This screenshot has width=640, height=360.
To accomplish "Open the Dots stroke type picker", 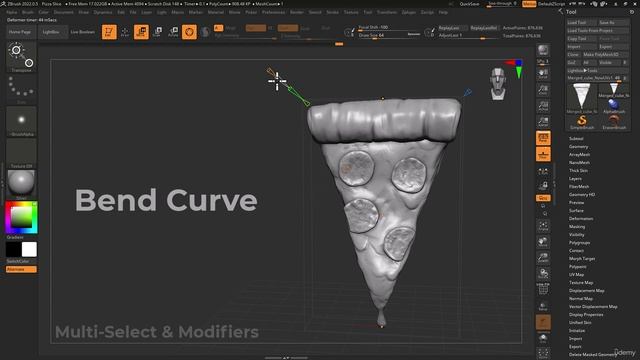I will point(21,89).
